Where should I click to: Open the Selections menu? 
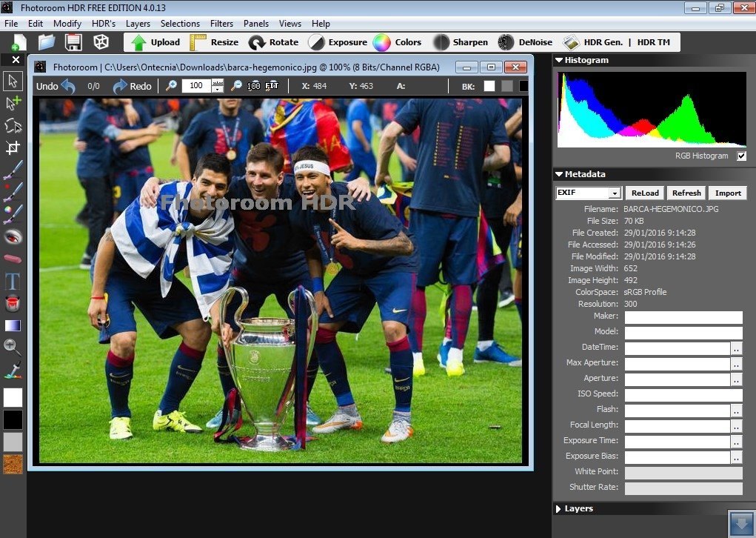pos(180,24)
